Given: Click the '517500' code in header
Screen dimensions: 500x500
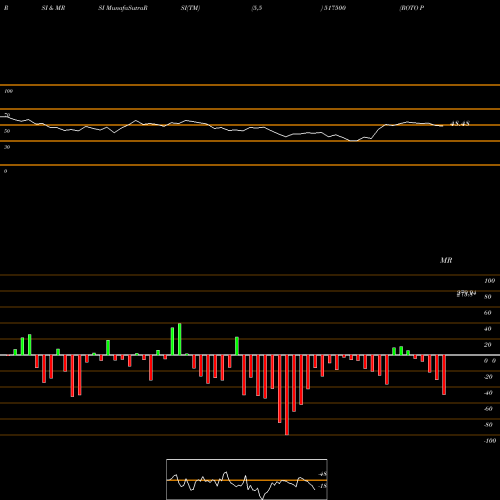Looking at the screenshot, I should coord(334,8).
